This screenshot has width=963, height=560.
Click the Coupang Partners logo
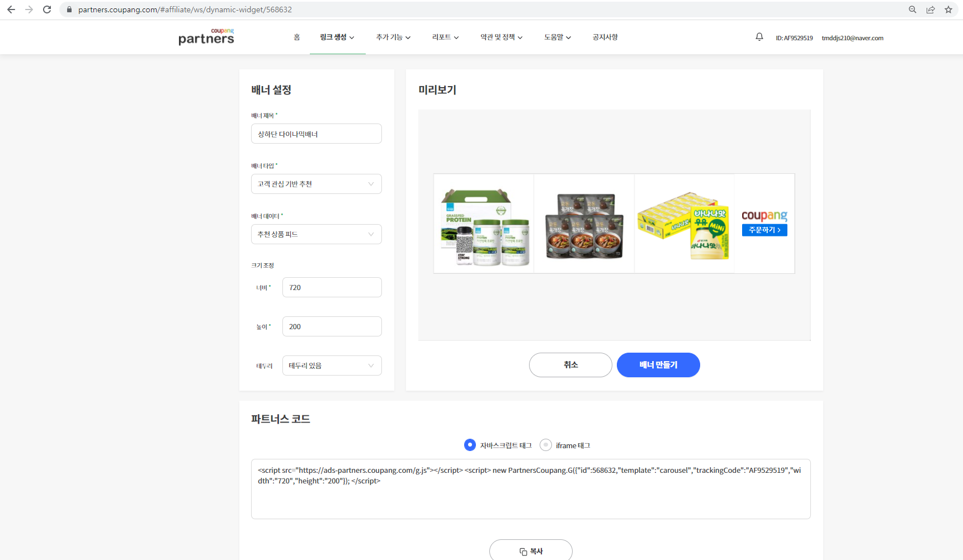(206, 37)
